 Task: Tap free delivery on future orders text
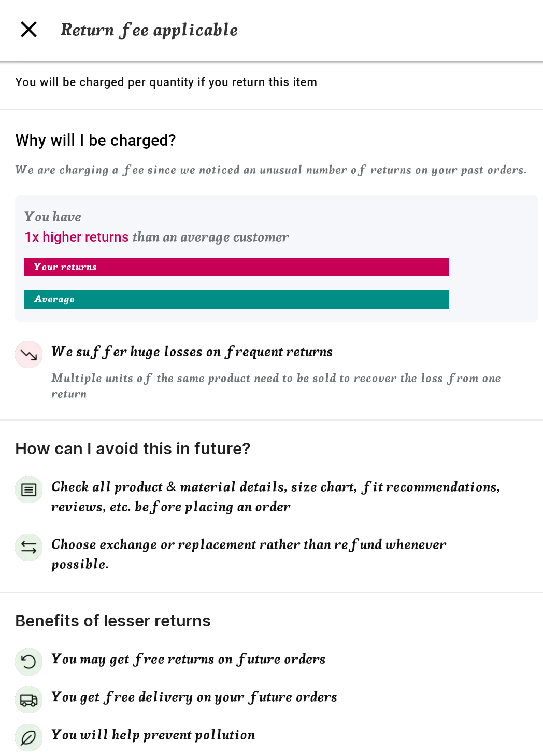[194, 697]
